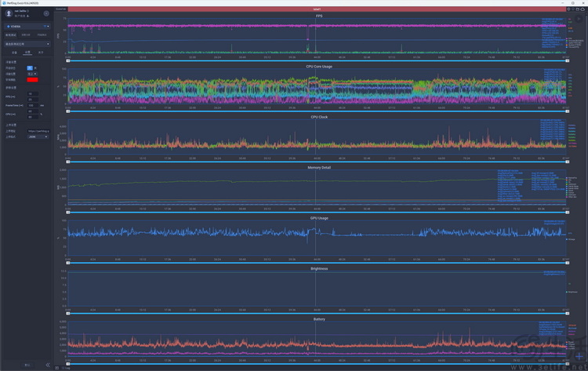Click the user avatar icon
Viewport: 588px width, 371px height.
pyautogui.click(x=9, y=13)
